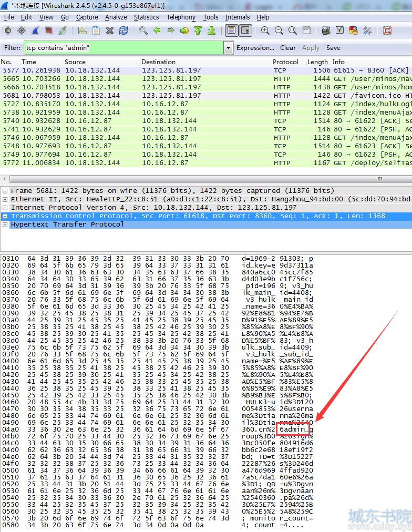Open the display filters editor icon
Screen dimensions: 412x532
(340, 30)
